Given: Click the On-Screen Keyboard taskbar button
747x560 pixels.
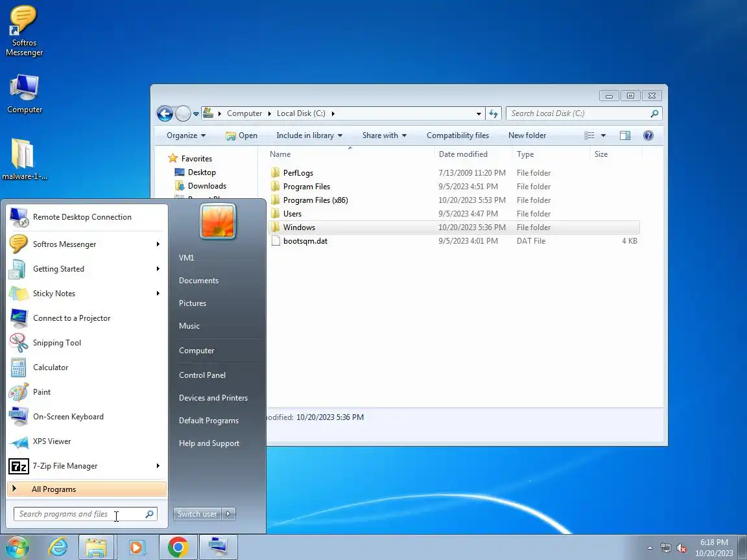Looking at the screenshot, I should click(x=218, y=547).
